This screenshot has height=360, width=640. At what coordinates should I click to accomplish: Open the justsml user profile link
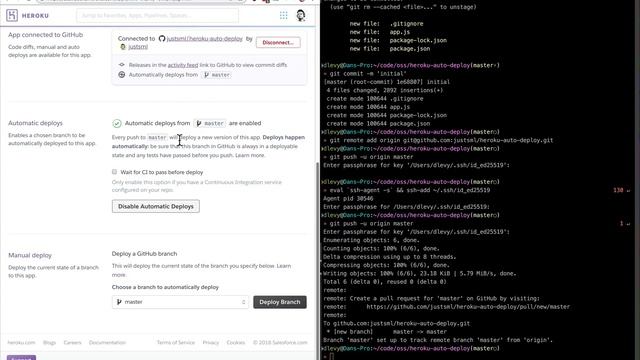(x=138, y=47)
